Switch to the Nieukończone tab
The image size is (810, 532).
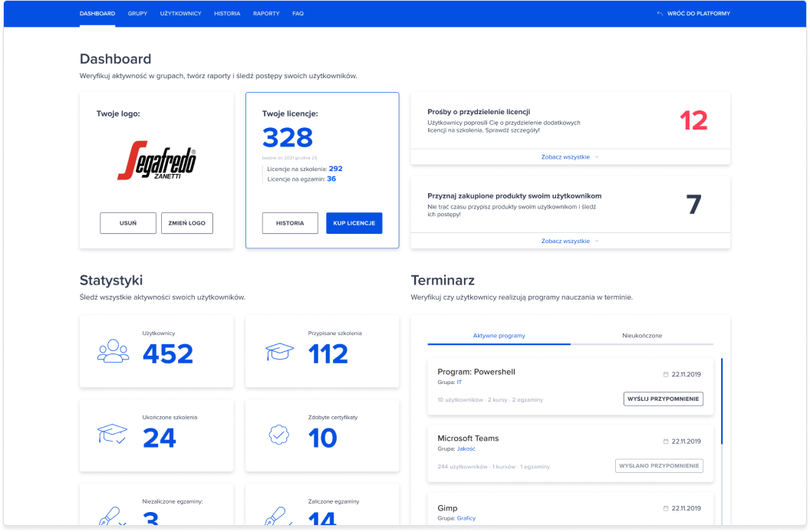642,336
